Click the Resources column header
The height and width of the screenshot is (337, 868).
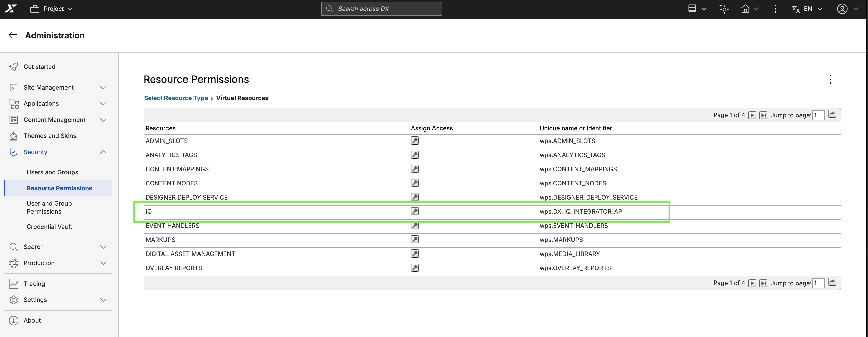pyautogui.click(x=160, y=128)
